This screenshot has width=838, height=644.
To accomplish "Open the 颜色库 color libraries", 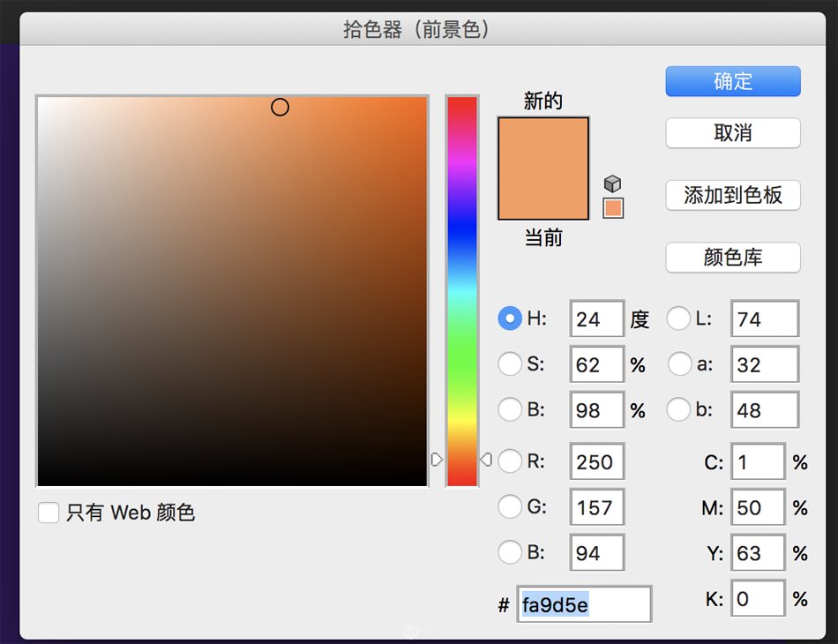I will click(733, 258).
